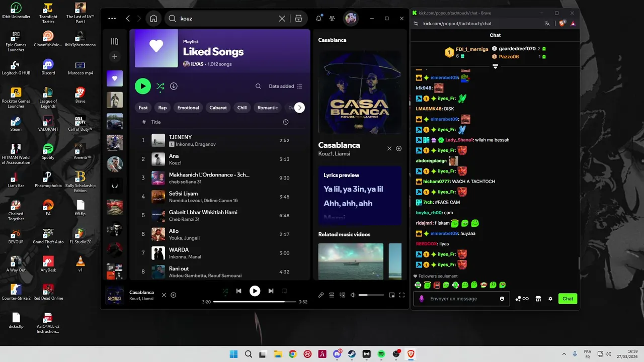
Task: Toggle shuffle for Liked Songs playlist
Action: coord(160,86)
